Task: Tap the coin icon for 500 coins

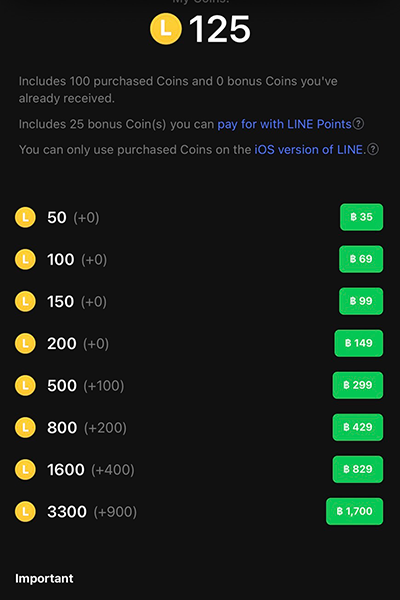Action: pos(25,385)
